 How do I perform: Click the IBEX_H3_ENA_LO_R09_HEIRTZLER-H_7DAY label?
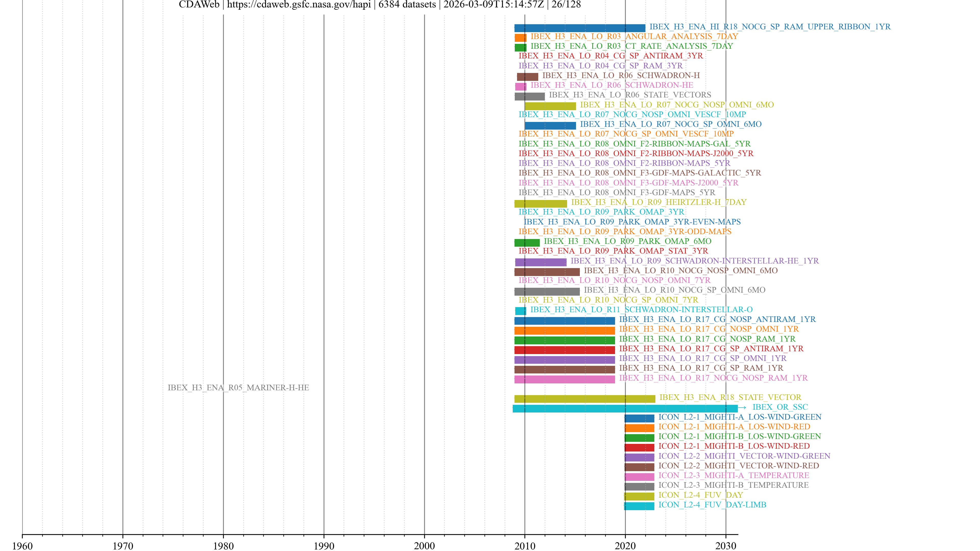coord(658,202)
